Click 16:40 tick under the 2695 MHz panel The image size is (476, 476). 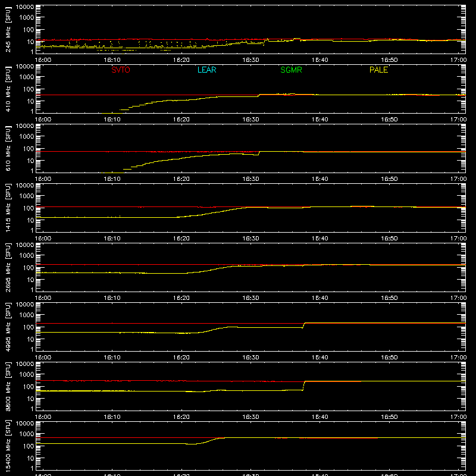click(320, 298)
